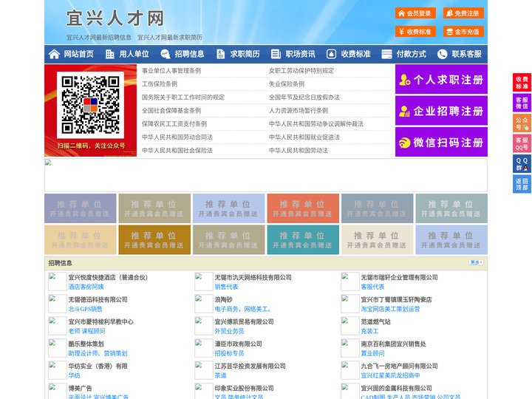Open the 置业顾问 job link
The width and height of the screenshot is (532, 399).
tap(372, 353)
